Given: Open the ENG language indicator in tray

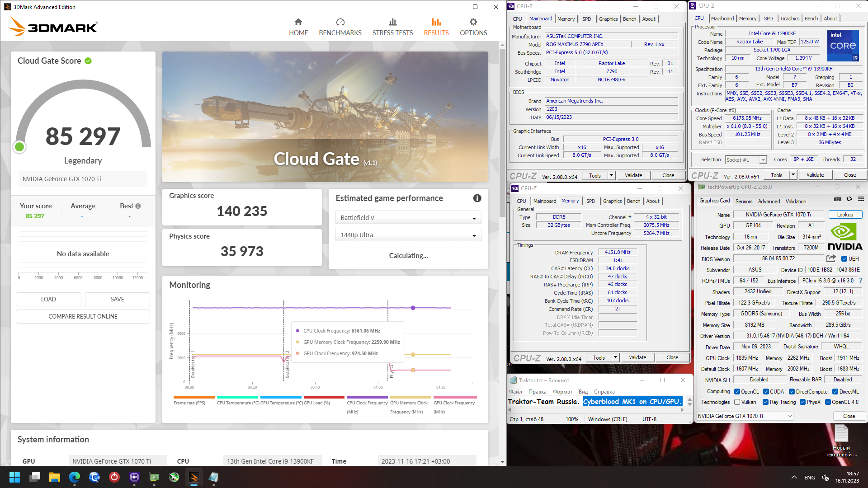Looking at the screenshot, I should [809, 478].
